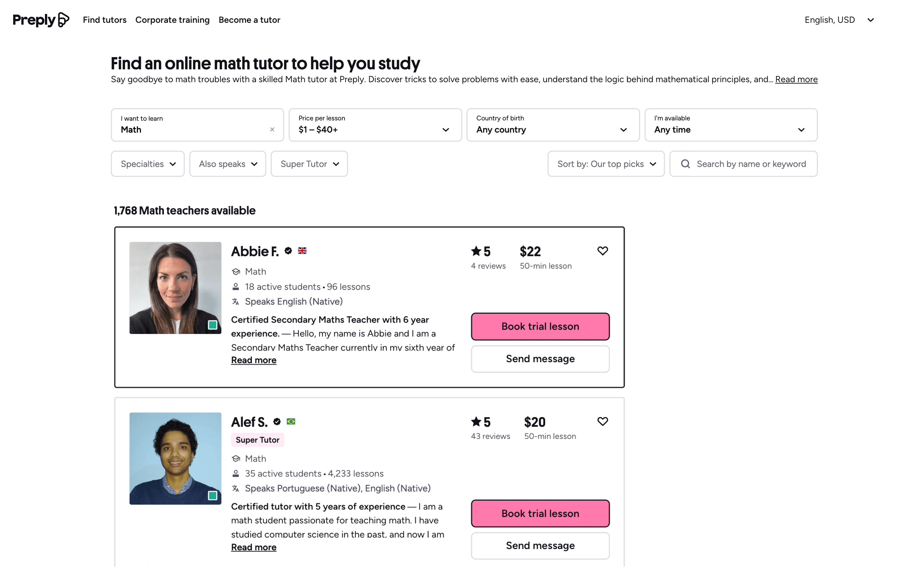Open the Sort by: Our top picks dropdown
924x567 pixels.
click(606, 164)
